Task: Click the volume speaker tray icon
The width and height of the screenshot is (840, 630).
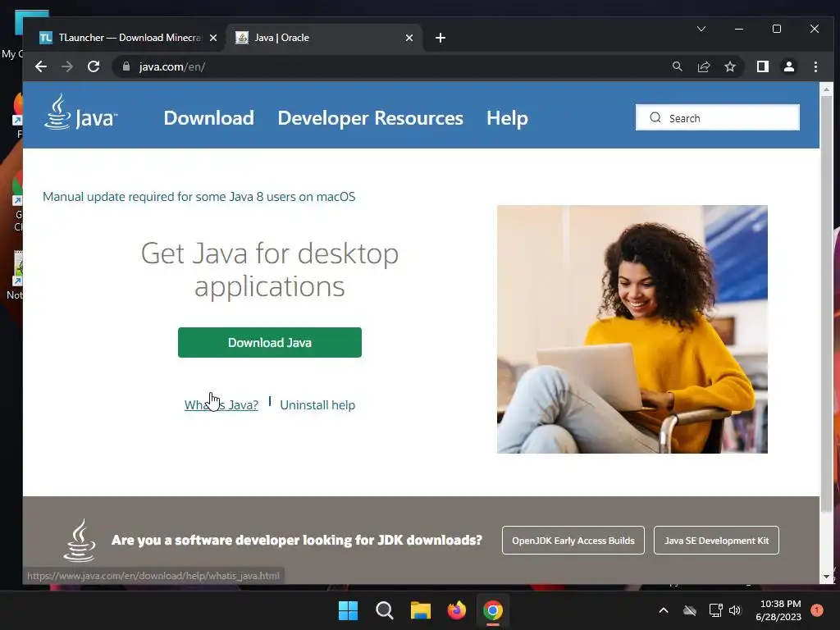Action: [735, 610]
